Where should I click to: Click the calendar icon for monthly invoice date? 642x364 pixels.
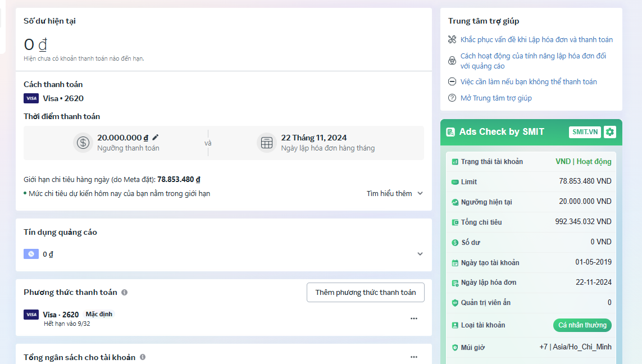267,143
